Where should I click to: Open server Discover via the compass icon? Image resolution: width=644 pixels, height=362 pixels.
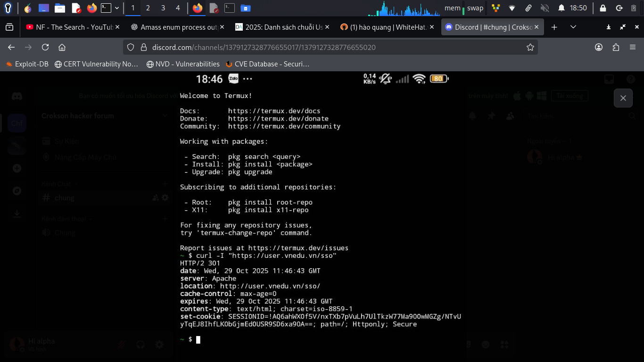(x=17, y=190)
